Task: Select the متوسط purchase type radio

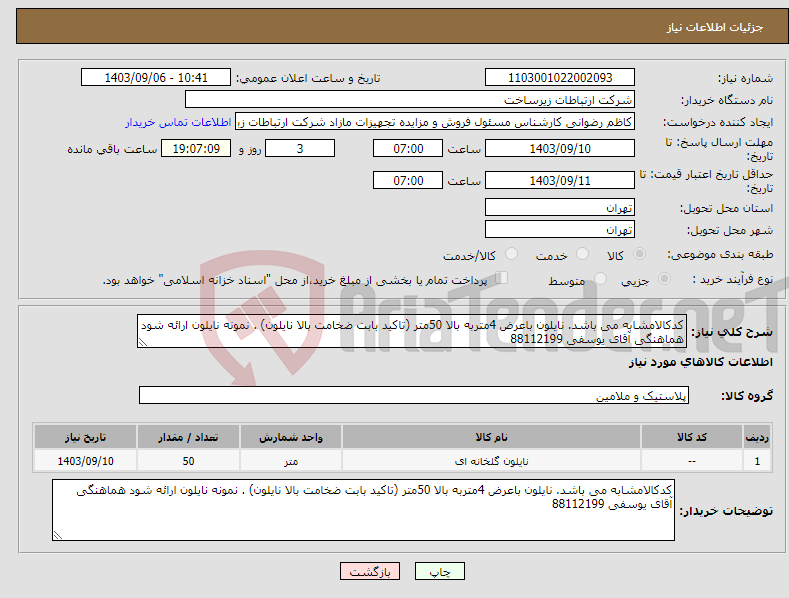Action: pos(600,278)
